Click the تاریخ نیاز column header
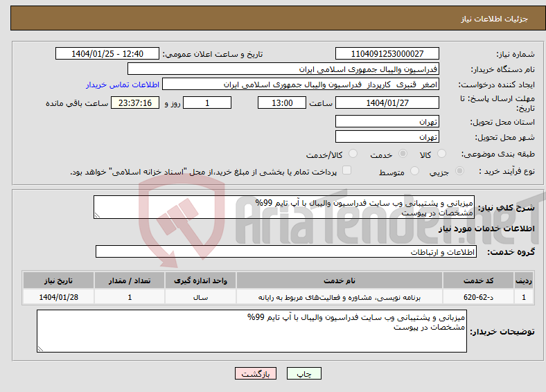The height and width of the screenshot is (392, 546). [58, 280]
